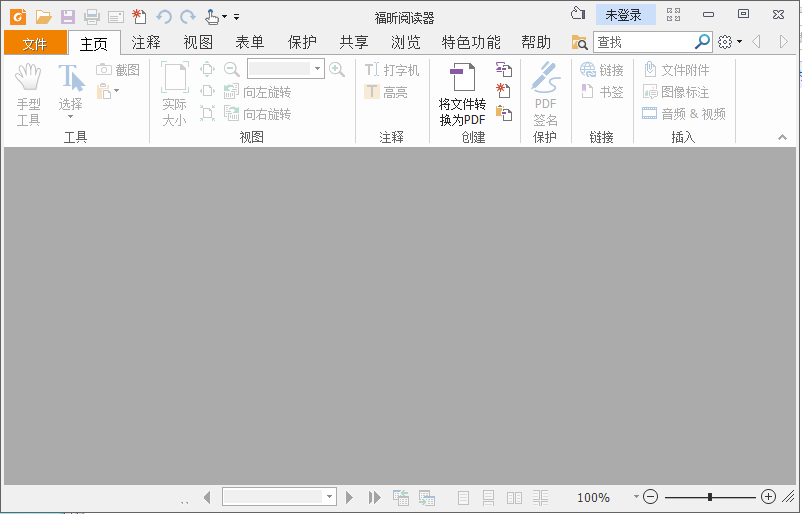Screen dimensions: 802x514
Task: Open customize quick access toolbar dropdown
Action: tap(236, 17)
